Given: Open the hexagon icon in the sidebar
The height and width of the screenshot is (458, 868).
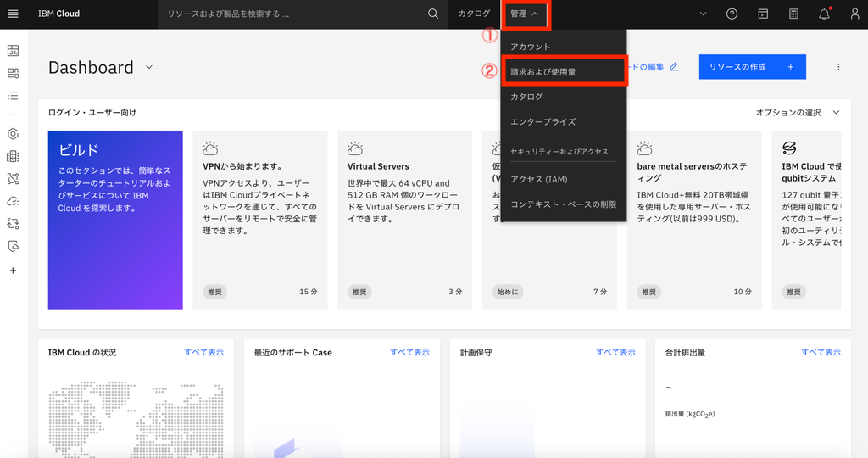Looking at the screenshot, I should click(14, 133).
